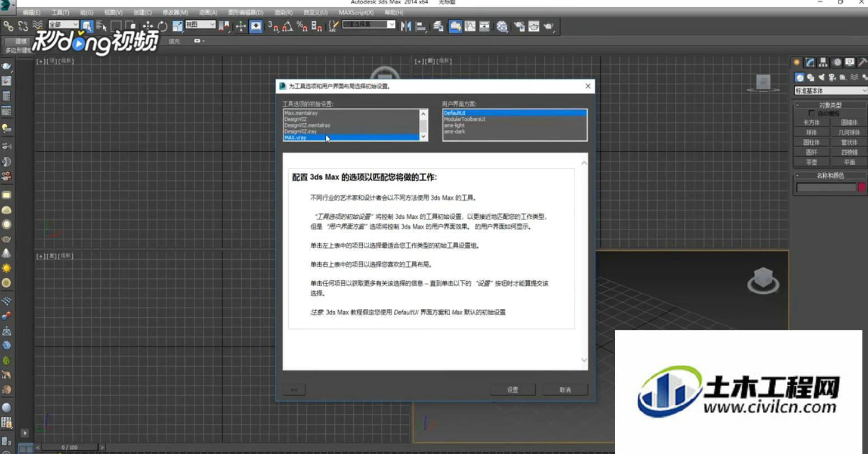Image resolution: width=868 pixels, height=454 pixels.
Task: Click scroll down arrow in settings list
Action: point(423,137)
